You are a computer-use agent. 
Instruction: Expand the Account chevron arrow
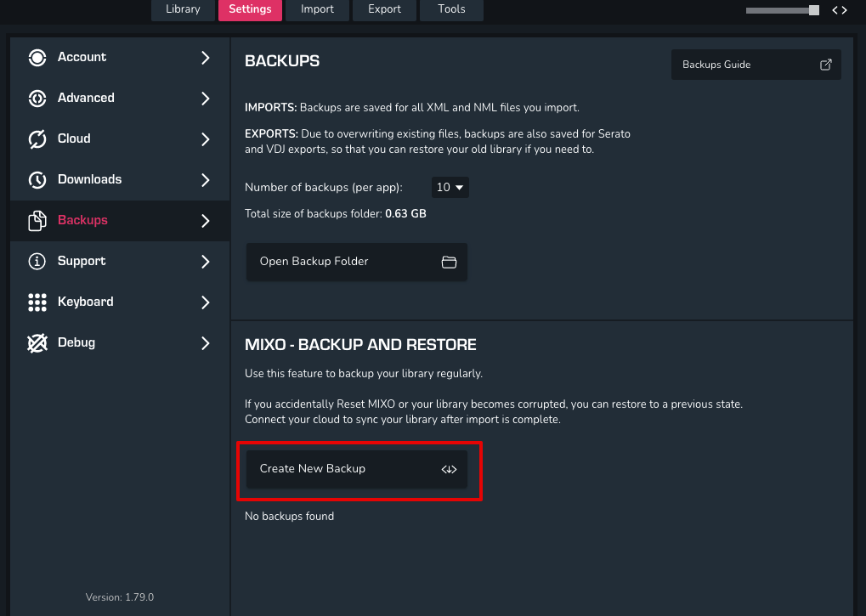click(x=206, y=58)
